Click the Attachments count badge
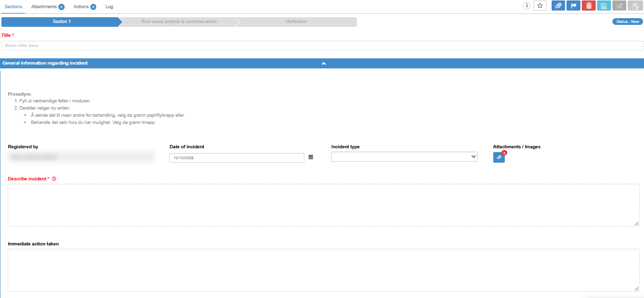Viewport: 644px width, 298px height. 61,7
